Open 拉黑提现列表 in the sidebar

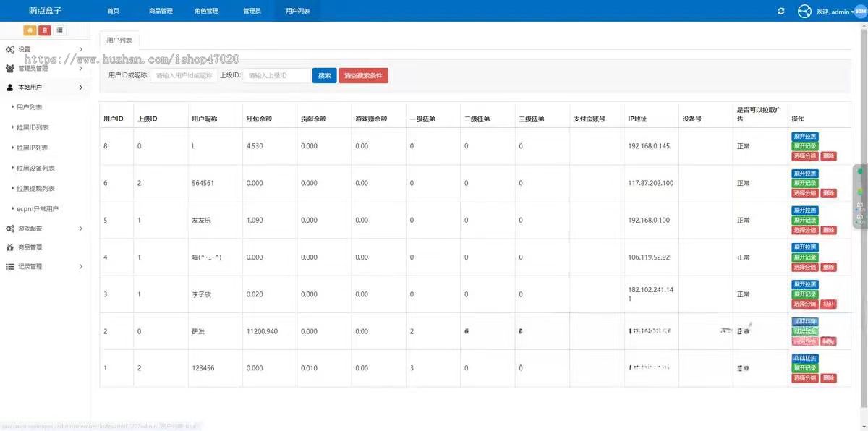35,188
